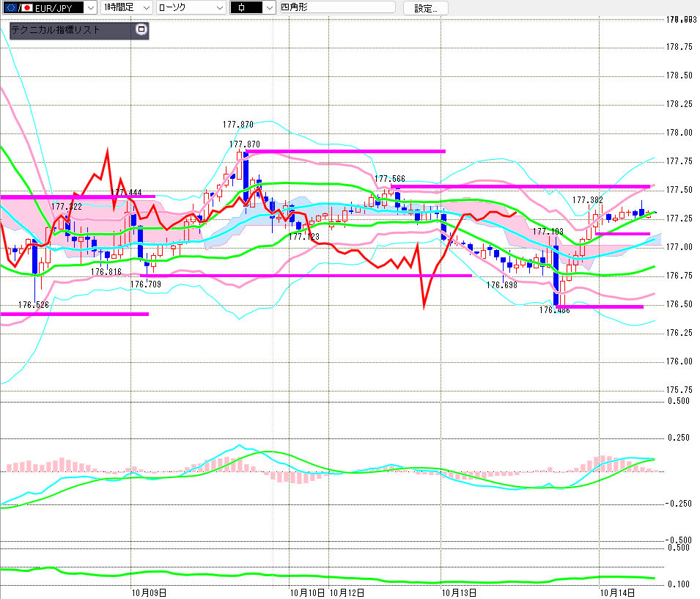Click the 177.322 price label
This screenshot has height=599, width=700.
(x=67, y=206)
